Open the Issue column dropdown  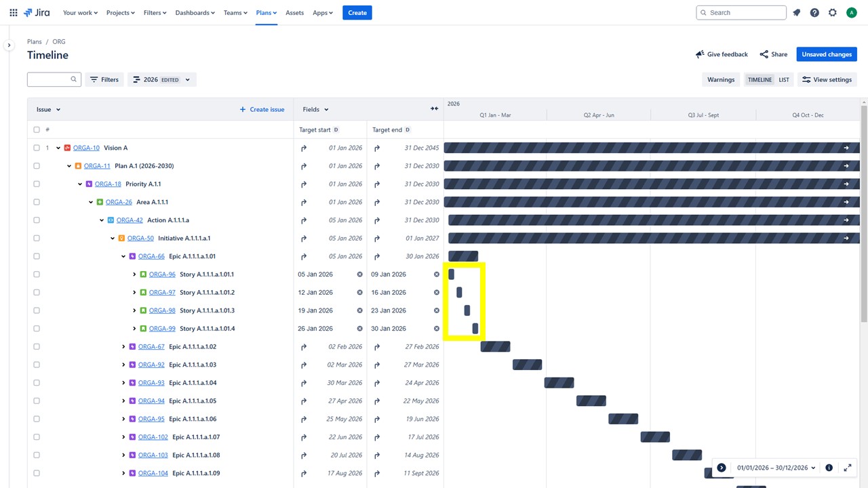pyautogui.click(x=49, y=109)
